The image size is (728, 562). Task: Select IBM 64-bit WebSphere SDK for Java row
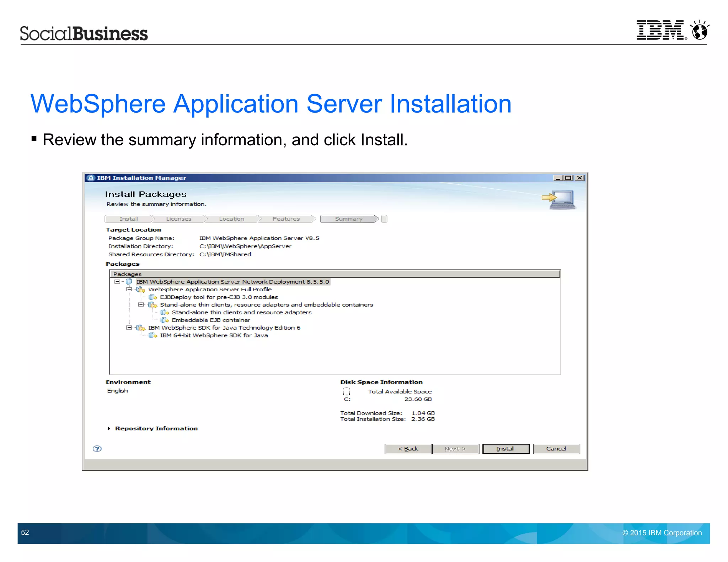(214, 335)
